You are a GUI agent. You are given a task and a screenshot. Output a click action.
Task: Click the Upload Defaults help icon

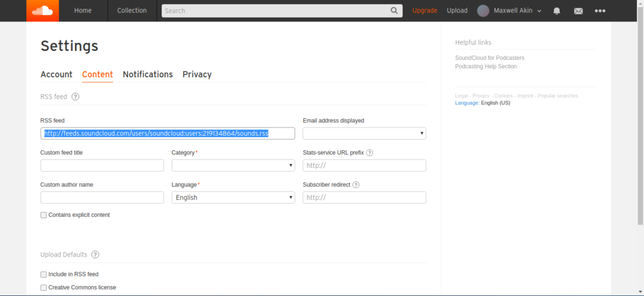[x=95, y=255]
